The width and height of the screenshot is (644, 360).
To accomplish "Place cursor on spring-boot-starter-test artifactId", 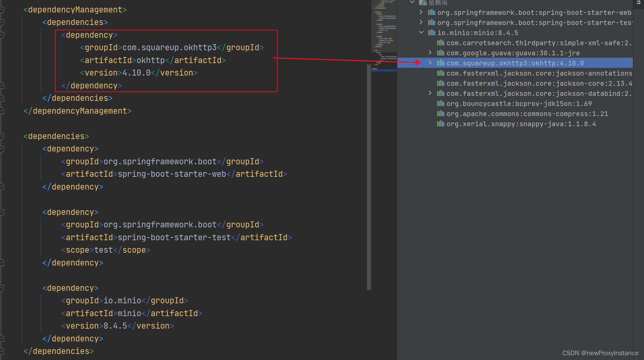I will point(174,238).
